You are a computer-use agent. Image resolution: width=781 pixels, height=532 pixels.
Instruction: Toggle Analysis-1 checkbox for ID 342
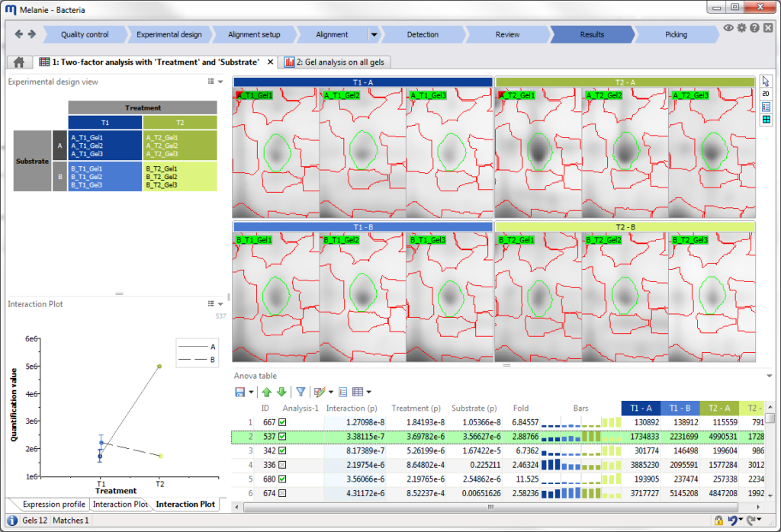pyautogui.click(x=282, y=450)
